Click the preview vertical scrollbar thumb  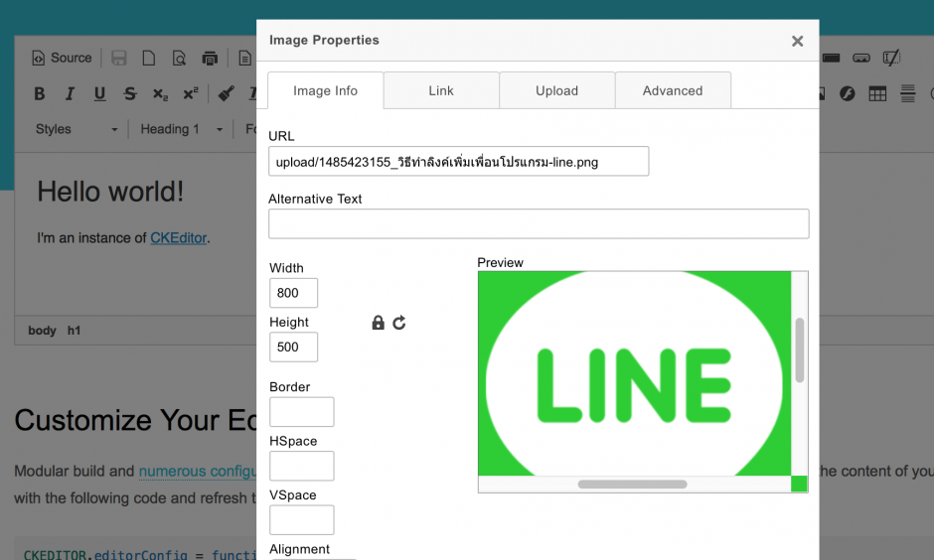(x=800, y=350)
